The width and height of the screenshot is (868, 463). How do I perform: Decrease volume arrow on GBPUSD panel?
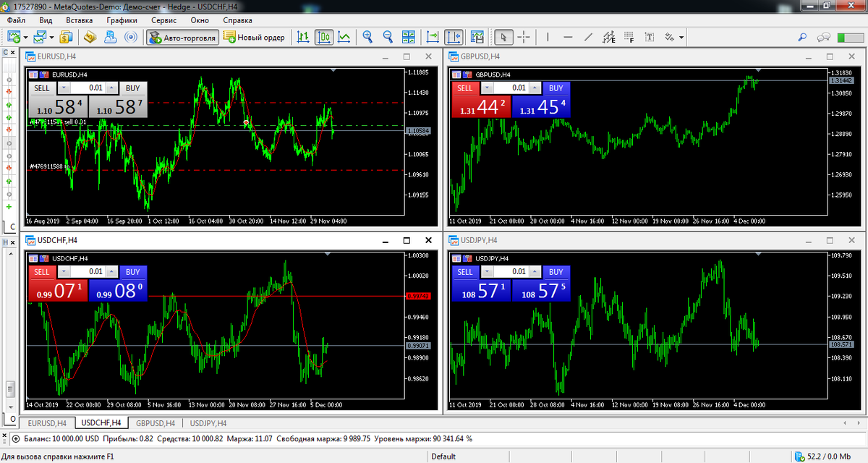(x=486, y=88)
